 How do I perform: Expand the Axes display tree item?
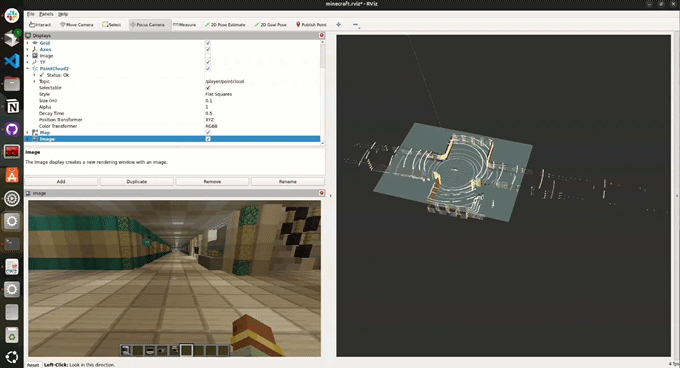[x=28, y=49]
